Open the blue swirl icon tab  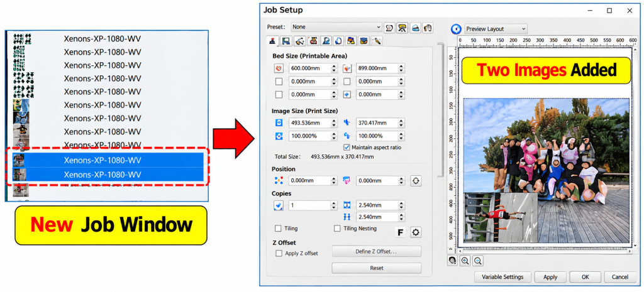click(338, 41)
